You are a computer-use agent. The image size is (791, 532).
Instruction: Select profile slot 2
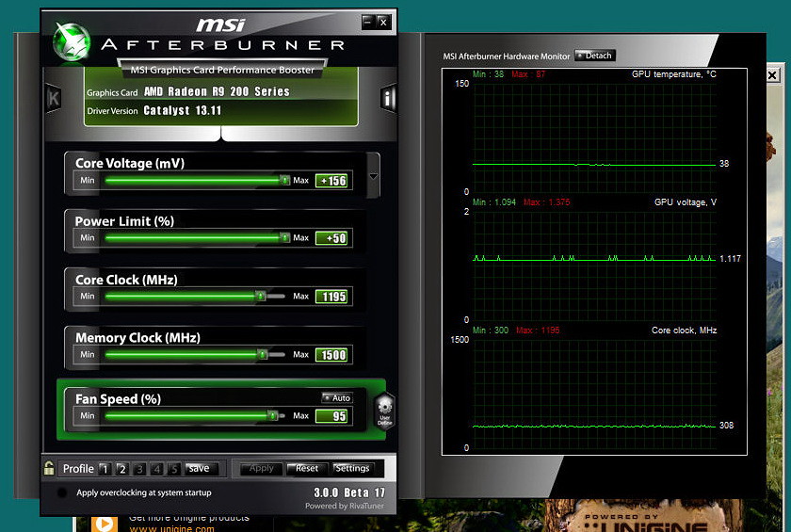click(121, 469)
